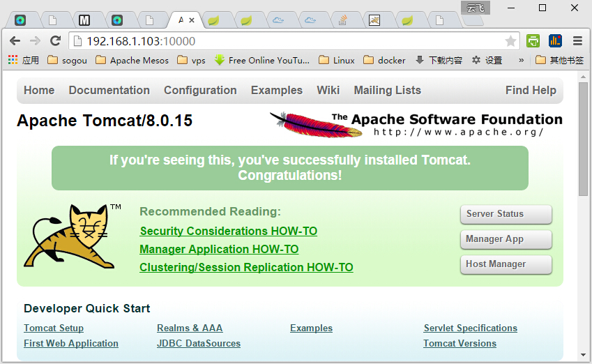Open Clustering/Session Replication HOW-TO link

pyautogui.click(x=246, y=267)
